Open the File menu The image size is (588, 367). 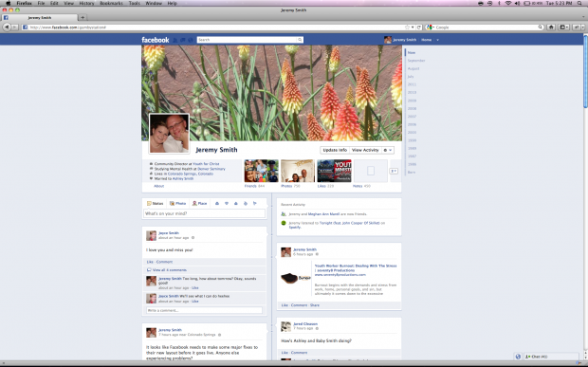coord(41,3)
